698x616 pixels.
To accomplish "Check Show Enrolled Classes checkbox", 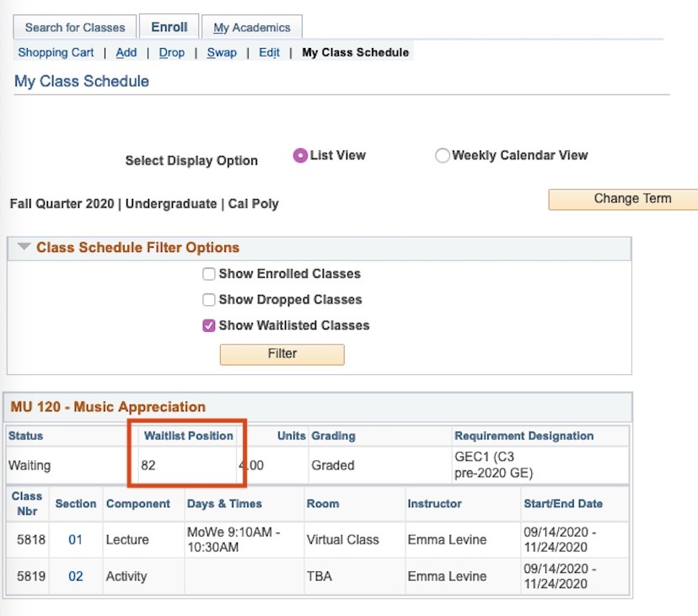I will tap(209, 274).
